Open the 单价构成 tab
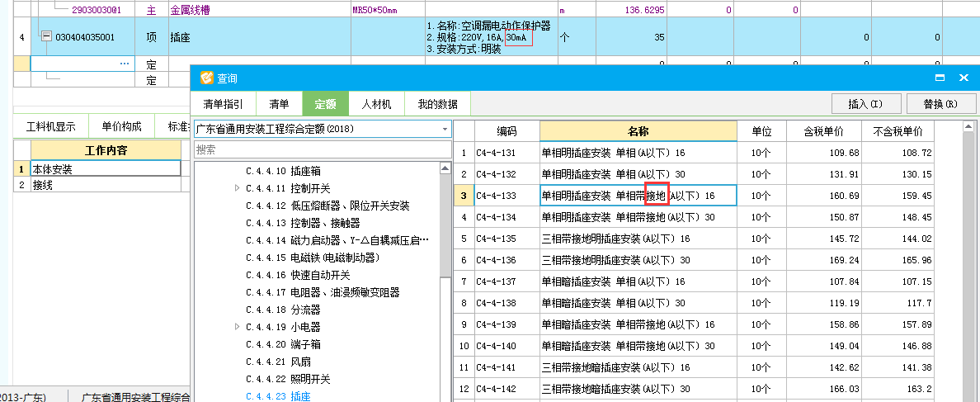This screenshot has width=980, height=402. point(122,127)
